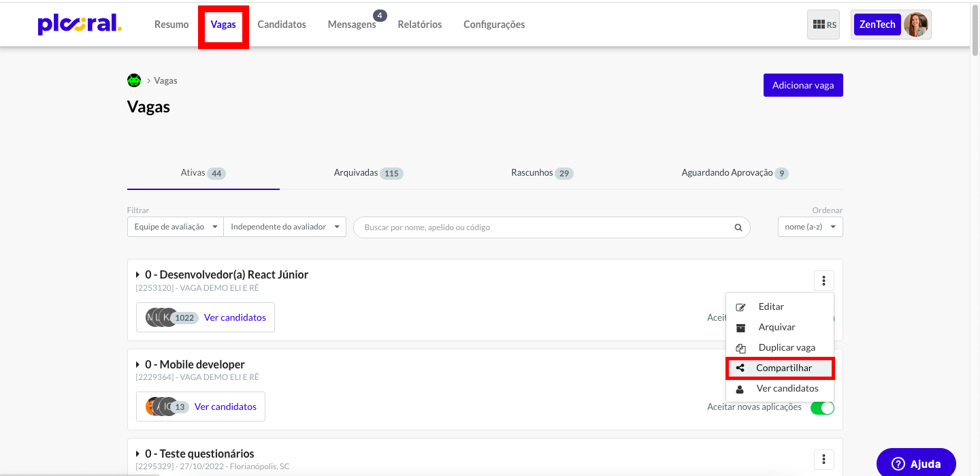Click the Arquivadas count badge 115

tap(391, 174)
